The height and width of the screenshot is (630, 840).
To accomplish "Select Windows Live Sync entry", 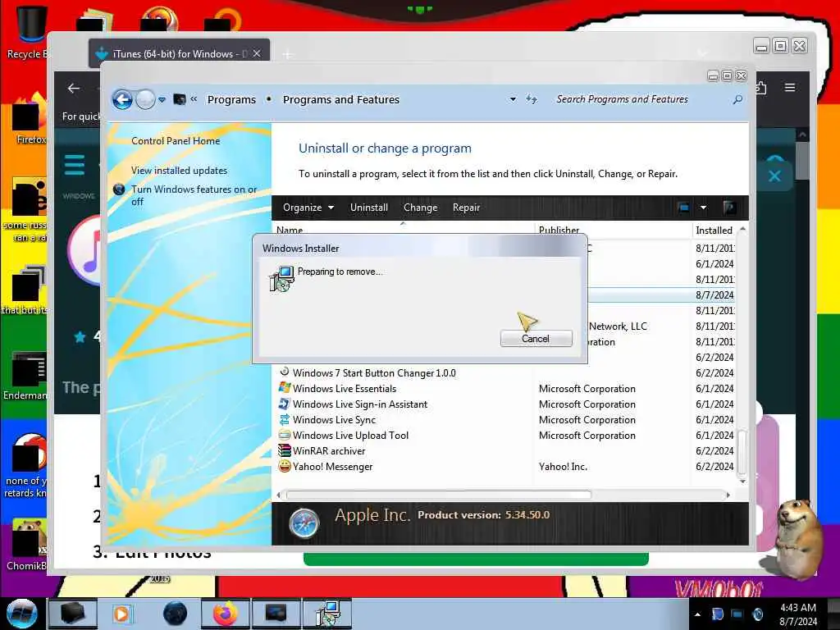I will [x=335, y=419].
